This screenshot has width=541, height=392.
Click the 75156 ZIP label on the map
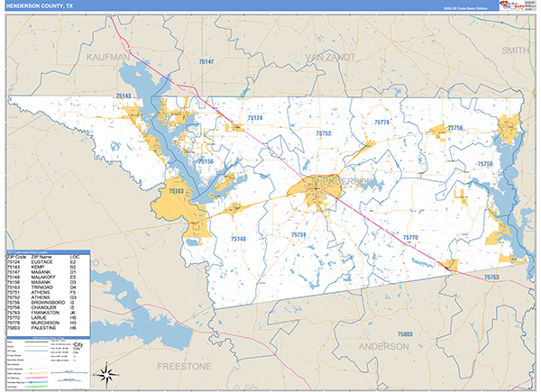(x=206, y=161)
